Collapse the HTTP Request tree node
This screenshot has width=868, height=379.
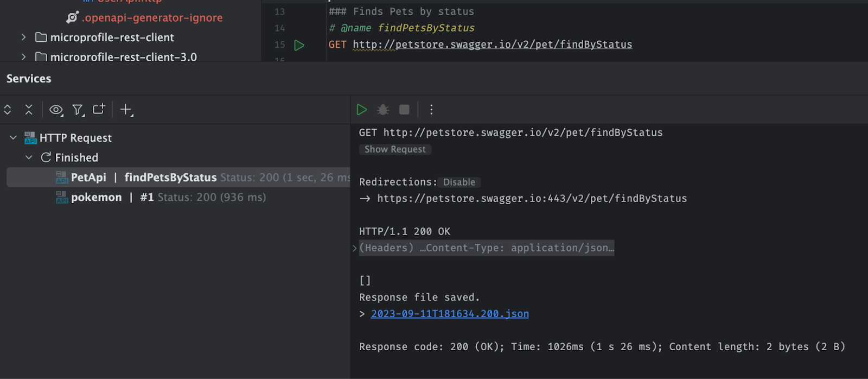tap(14, 138)
